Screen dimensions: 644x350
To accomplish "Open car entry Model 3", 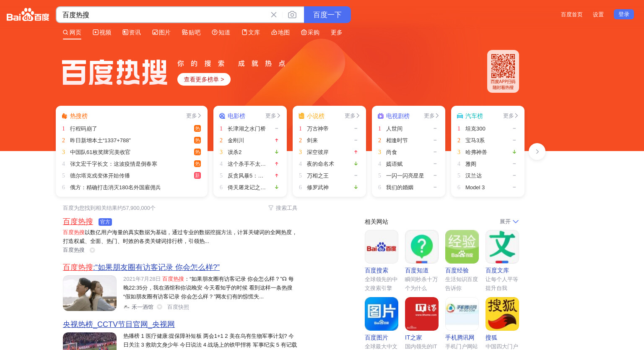I will click(x=475, y=187).
